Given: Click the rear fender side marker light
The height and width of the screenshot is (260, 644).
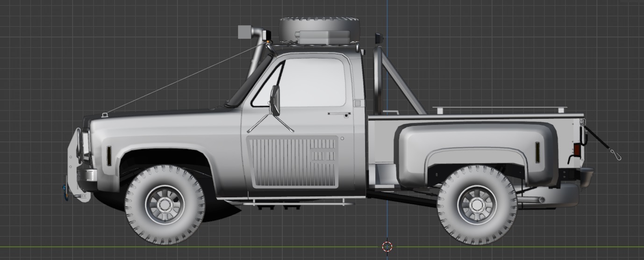Looking at the screenshot, I should [537, 152].
